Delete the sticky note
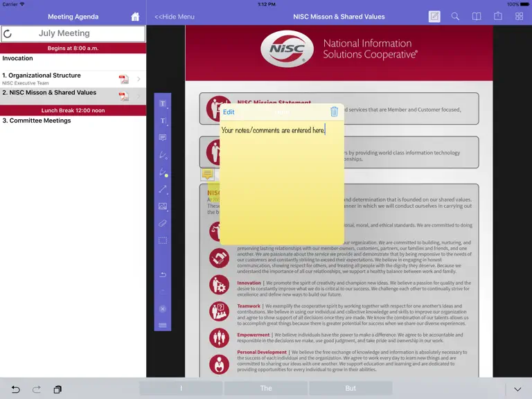 tap(334, 112)
